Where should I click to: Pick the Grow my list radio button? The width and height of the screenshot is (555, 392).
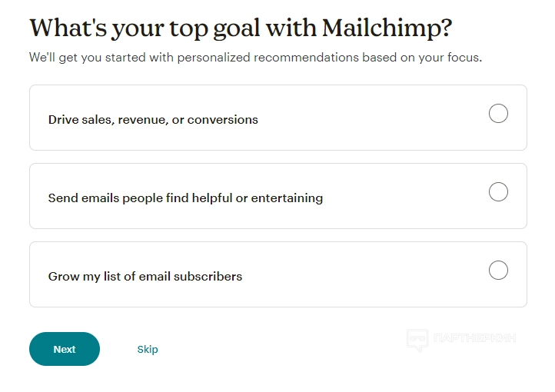pos(498,271)
